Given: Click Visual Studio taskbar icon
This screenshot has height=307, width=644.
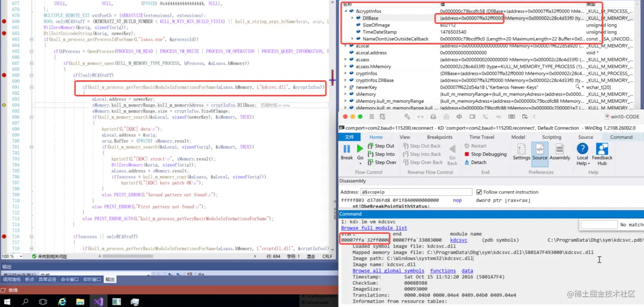Looking at the screenshot, I should coord(98,301).
